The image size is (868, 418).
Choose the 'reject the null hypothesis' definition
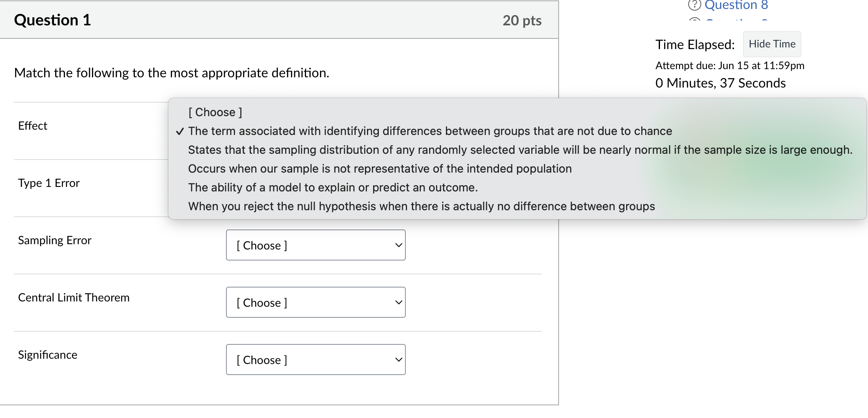pyautogui.click(x=421, y=207)
